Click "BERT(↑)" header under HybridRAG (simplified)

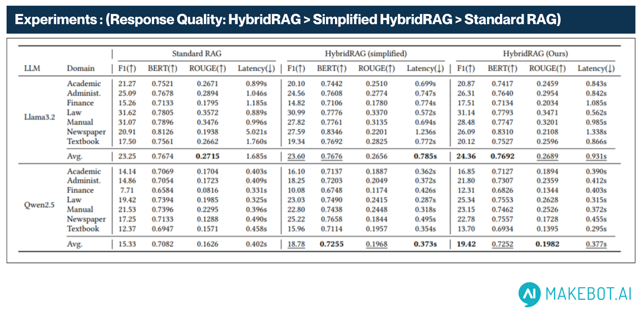(x=332, y=68)
